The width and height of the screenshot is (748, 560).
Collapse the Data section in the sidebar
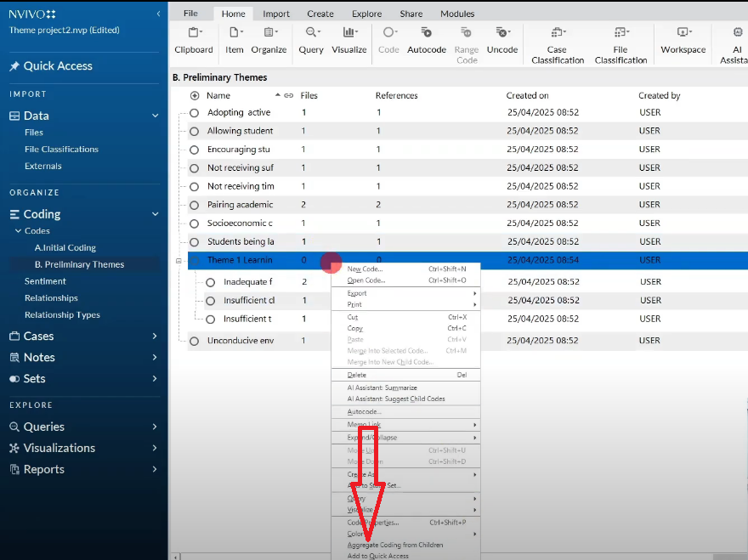[155, 116]
